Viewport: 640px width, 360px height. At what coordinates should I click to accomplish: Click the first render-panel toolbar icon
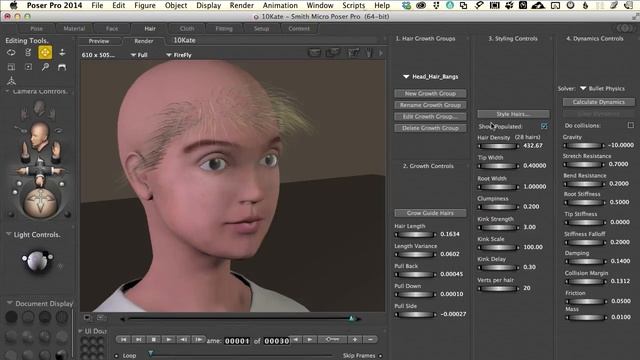(315, 53)
